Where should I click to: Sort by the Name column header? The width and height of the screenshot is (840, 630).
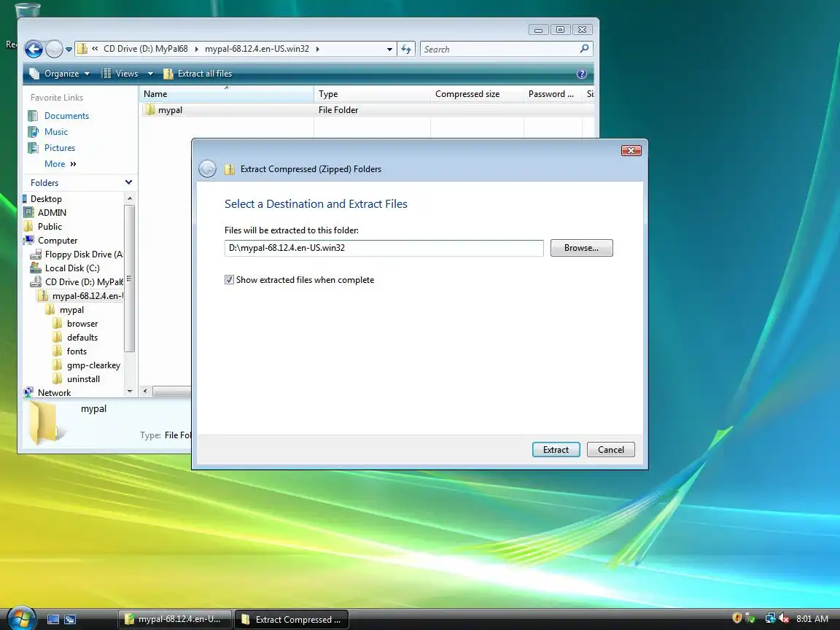[x=227, y=94]
